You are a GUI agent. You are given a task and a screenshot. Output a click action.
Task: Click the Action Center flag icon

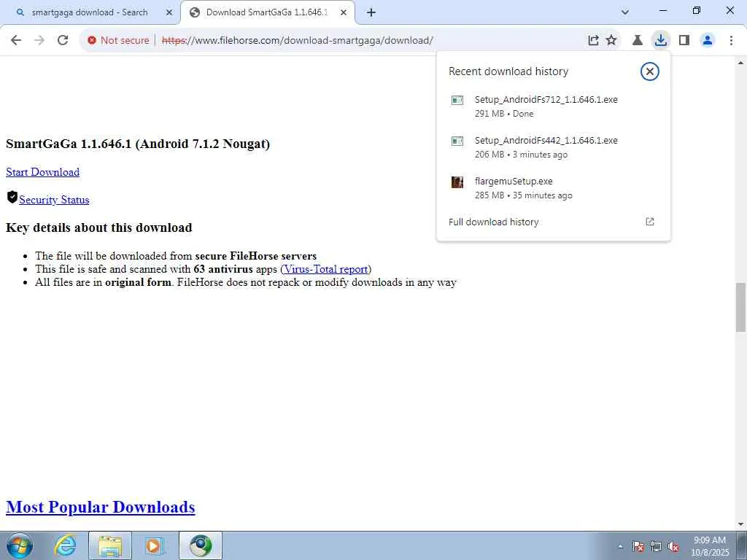click(x=638, y=546)
